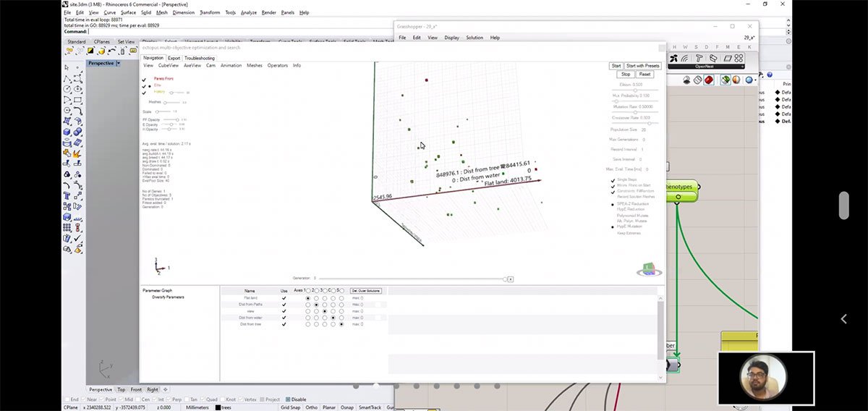Screen dimensions: 868x411
Task: Toggle Minim. Rhino on Start option
Action: (x=613, y=185)
